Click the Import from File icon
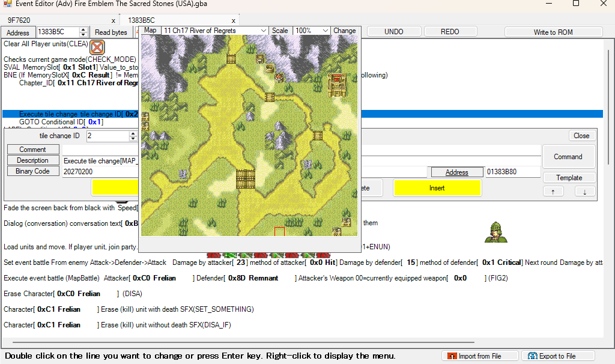615x364 pixels. [x=452, y=356]
